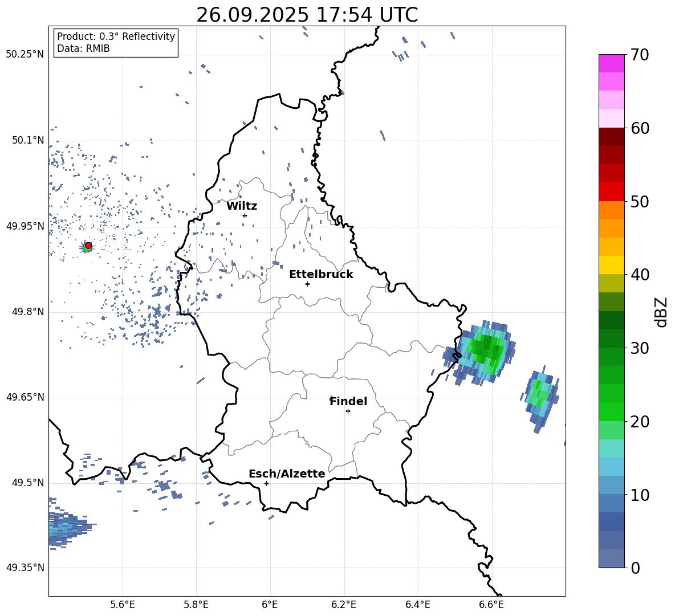Pick the yellow swatch just above 40 dBZ
Image resolution: width=675 pixels, height=616 pixels.
[x=611, y=265]
